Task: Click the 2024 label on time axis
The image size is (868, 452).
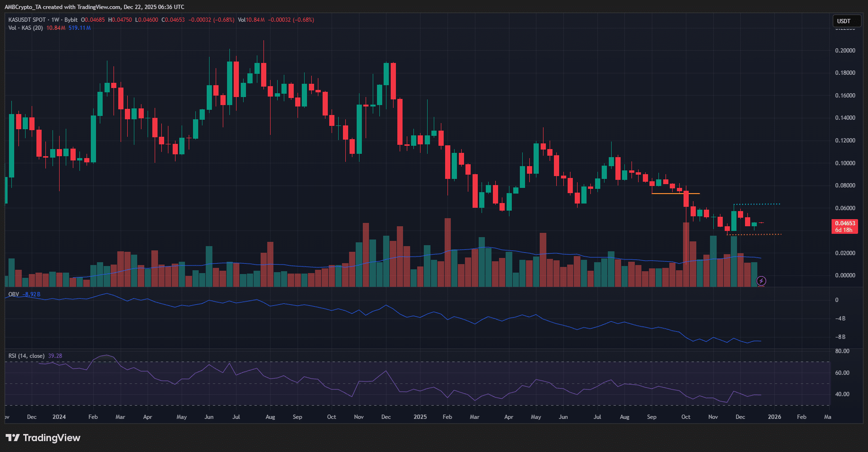Action: point(59,417)
